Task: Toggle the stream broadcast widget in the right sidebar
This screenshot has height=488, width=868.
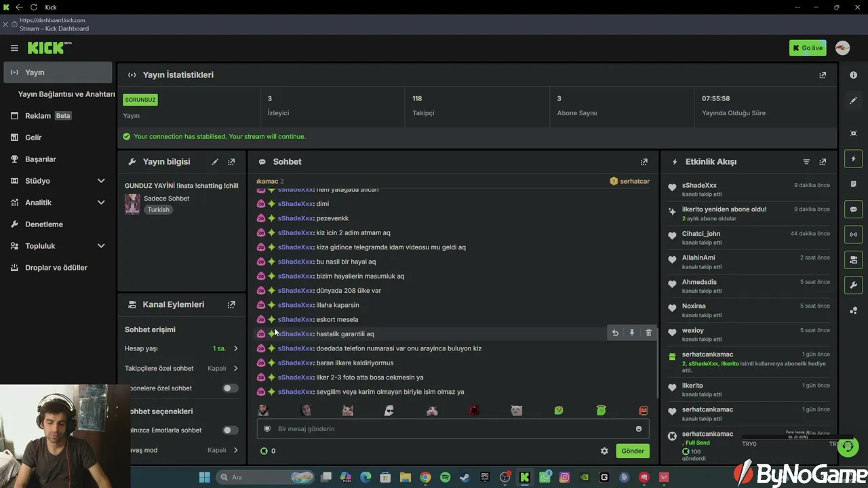Action: click(x=854, y=235)
